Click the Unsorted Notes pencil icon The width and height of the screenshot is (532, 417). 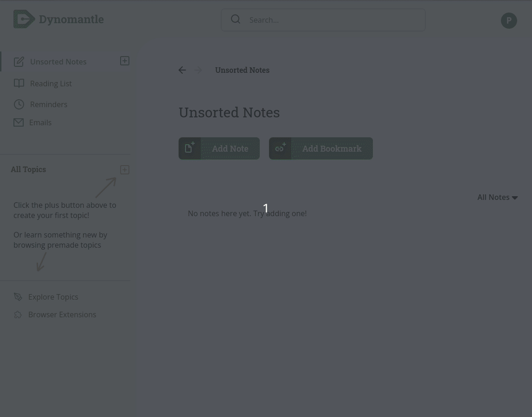[x=19, y=62]
